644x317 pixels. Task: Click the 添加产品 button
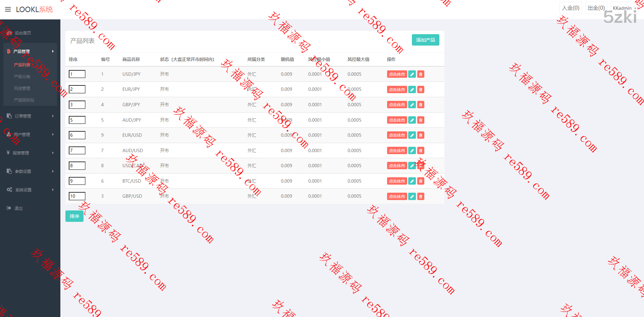[x=425, y=40]
